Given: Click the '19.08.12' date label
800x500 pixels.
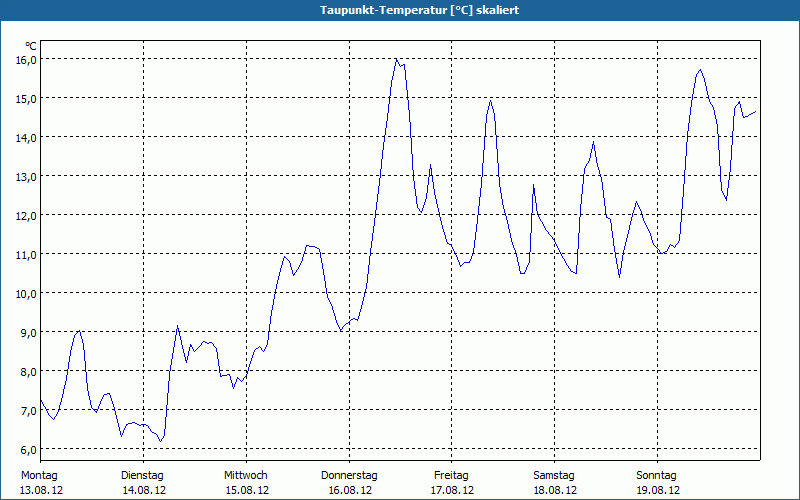Looking at the screenshot, I should coord(658,490).
